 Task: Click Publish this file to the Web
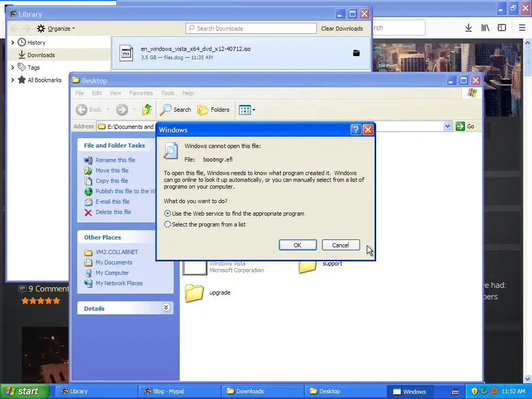coord(125,191)
